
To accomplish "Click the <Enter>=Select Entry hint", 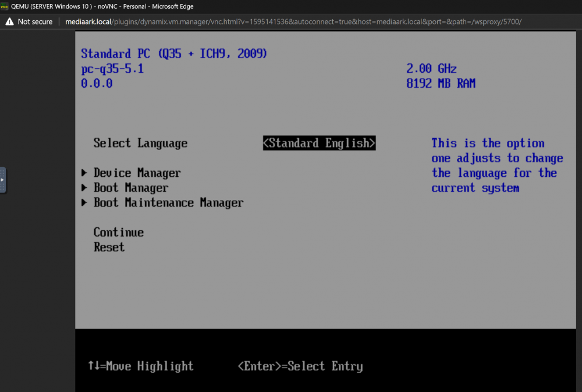I will (300, 366).
